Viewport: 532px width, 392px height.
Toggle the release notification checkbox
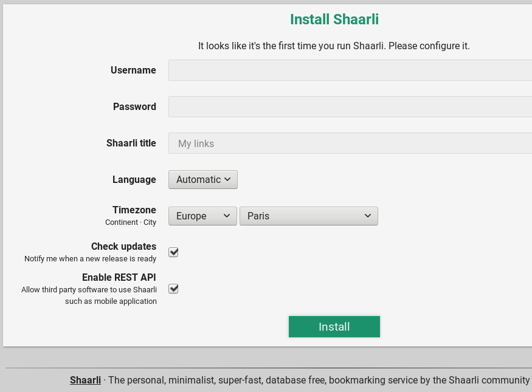coord(173,252)
